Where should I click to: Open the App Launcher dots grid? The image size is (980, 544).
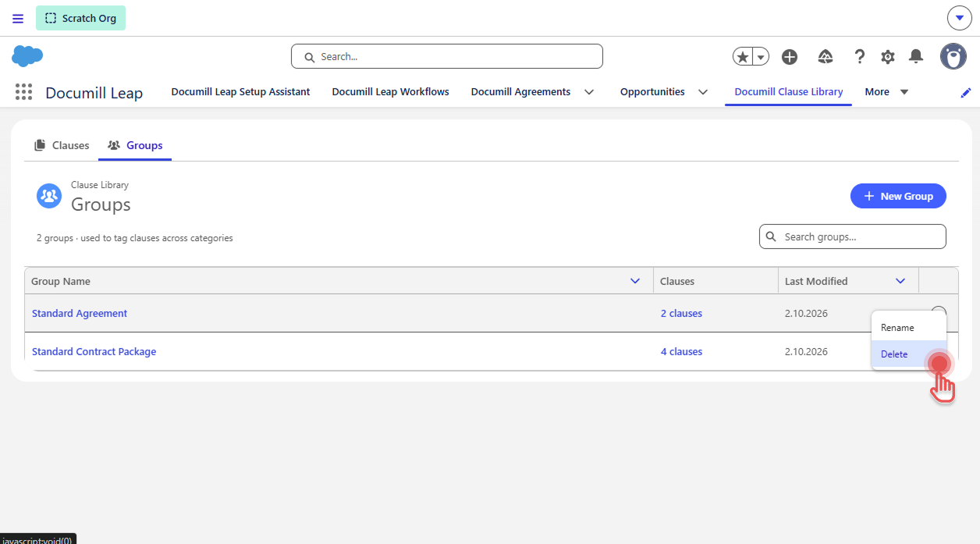[24, 92]
